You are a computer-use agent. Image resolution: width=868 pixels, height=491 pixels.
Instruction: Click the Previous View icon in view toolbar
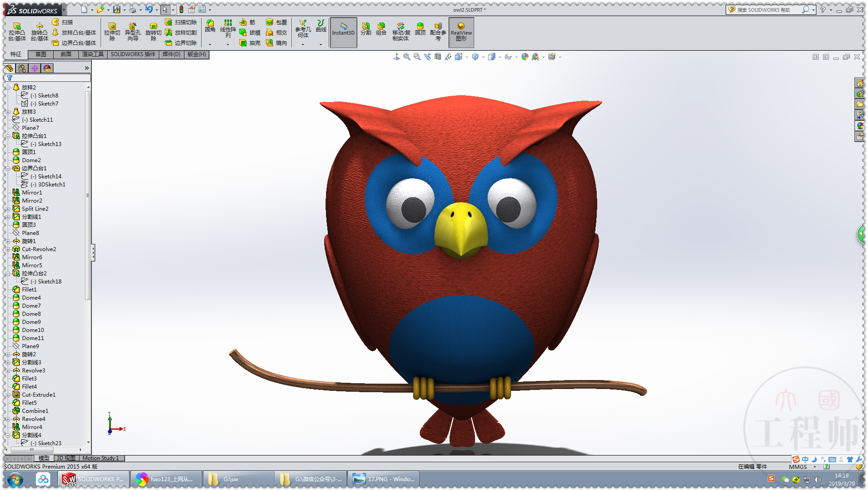(x=427, y=57)
